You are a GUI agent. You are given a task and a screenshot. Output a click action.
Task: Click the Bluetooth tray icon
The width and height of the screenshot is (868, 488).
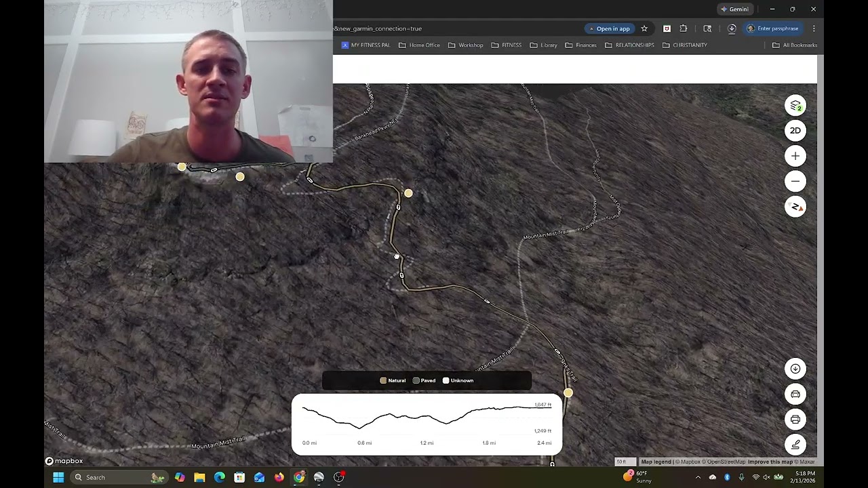click(727, 477)
